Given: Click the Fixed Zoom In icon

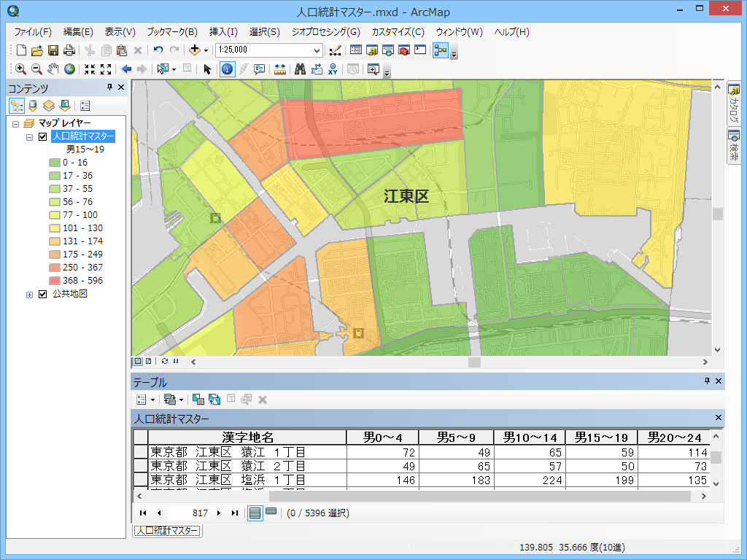Looking at the screenshot, I should click(90, 69).
